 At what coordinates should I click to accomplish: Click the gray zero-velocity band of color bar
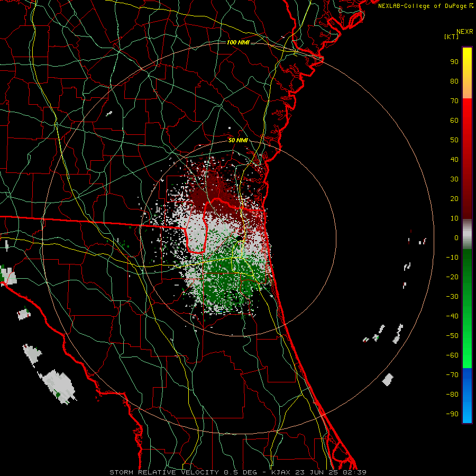point(467,234)
